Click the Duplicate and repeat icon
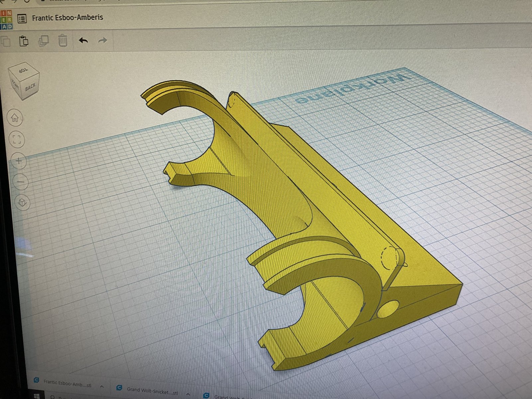The height and width of the screenshot is (399, 532). tap(43, 41)
